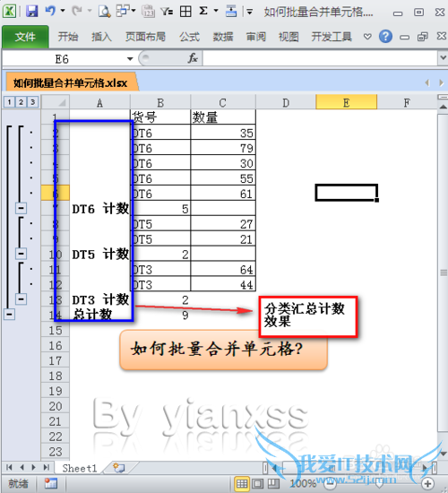Click the Sheet1 worksheet tab
Screen dimensions: 448x493
80,468
